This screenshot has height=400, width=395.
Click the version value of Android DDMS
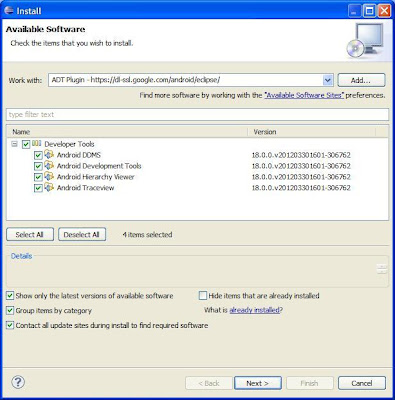[x=301, y=155]
